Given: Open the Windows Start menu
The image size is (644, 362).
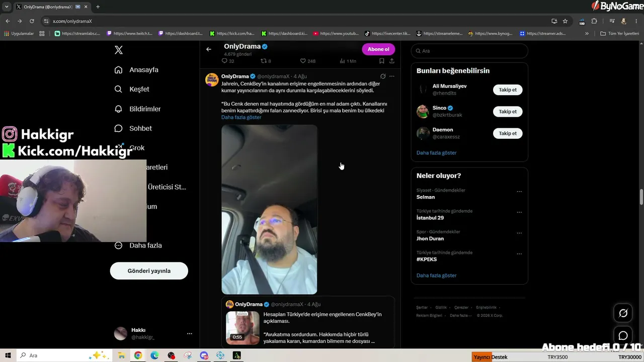Looking at the screenshot, I should point(8,355).
